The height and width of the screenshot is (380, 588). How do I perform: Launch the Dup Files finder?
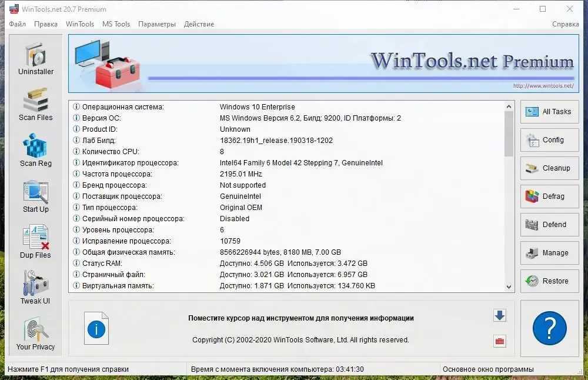click(x=36, y=242)
